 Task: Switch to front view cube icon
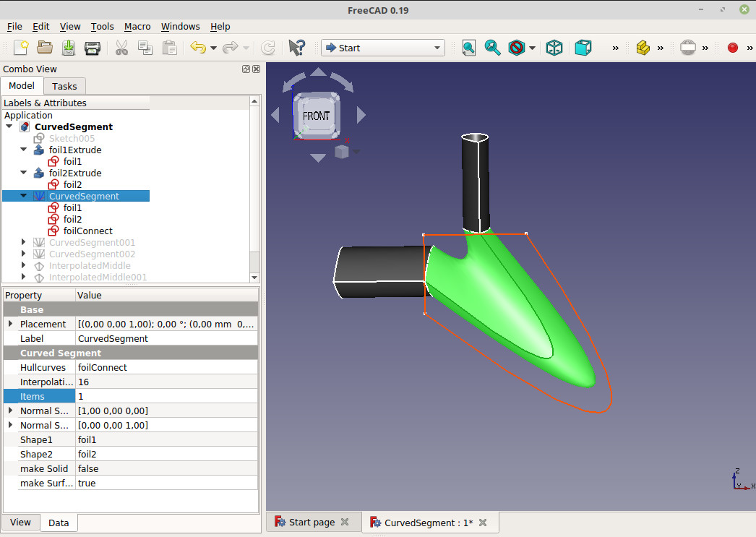(583, 48)
